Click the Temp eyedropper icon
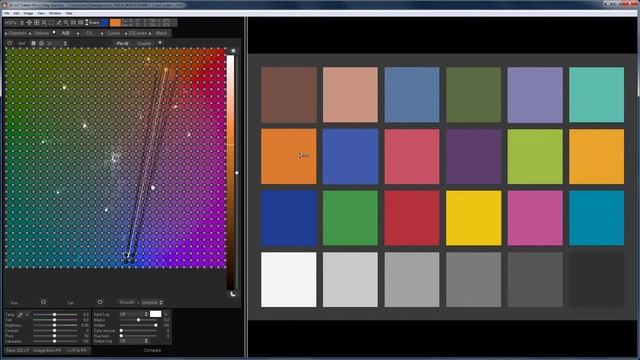Image resolution: width=640 pixels, height=360 pixels. click(x=20, y=315)
